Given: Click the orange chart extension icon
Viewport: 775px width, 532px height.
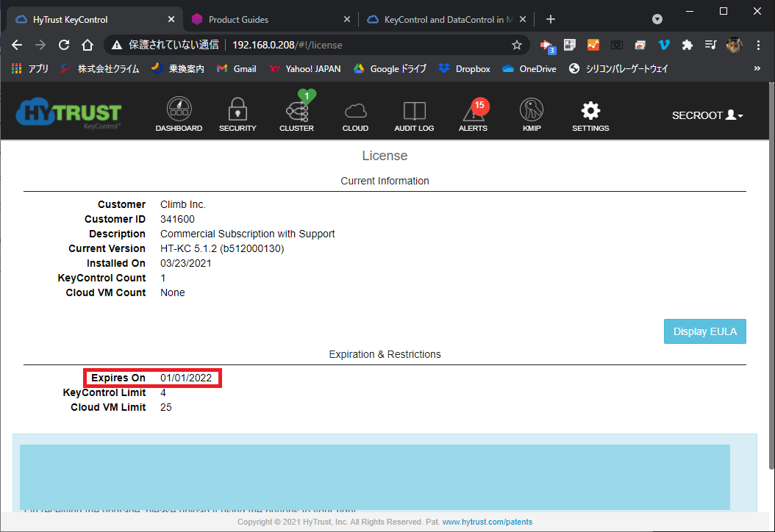Looking at the screenshot, I should click(x=593, y=45).
